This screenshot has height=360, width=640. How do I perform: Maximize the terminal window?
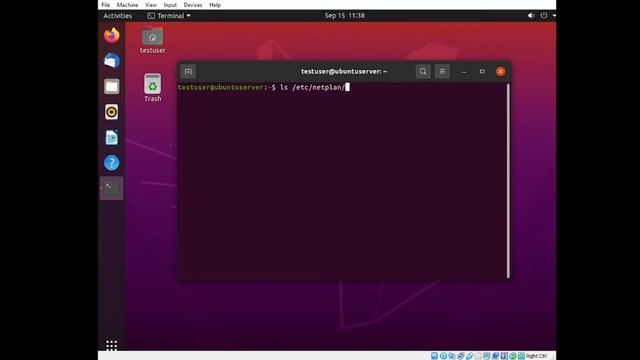(x=482, y=71)
